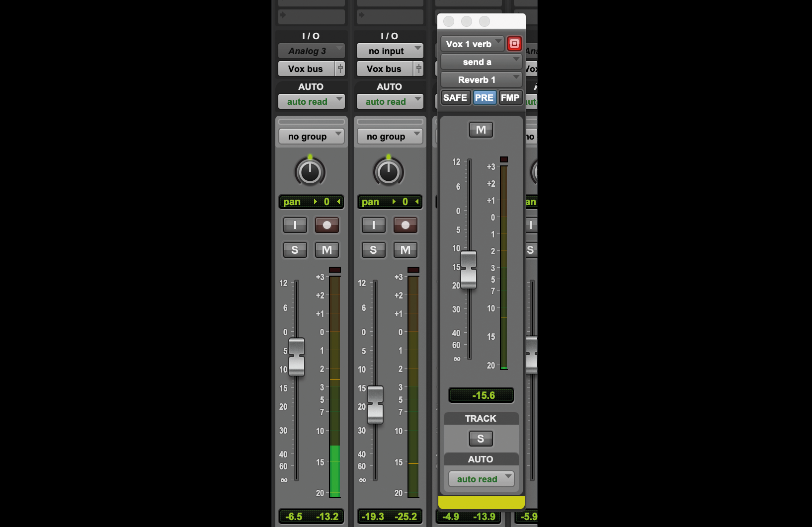Image resolution: width=812 pixels, height=527 pixels.
Task: Open first channel auto read automation mode
Action: [311, 101]
